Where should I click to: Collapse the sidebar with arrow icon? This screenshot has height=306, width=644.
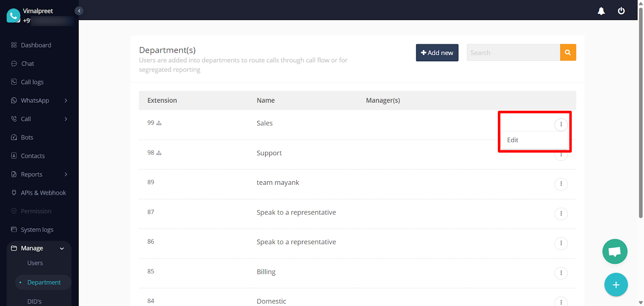(x=79, y=11)
